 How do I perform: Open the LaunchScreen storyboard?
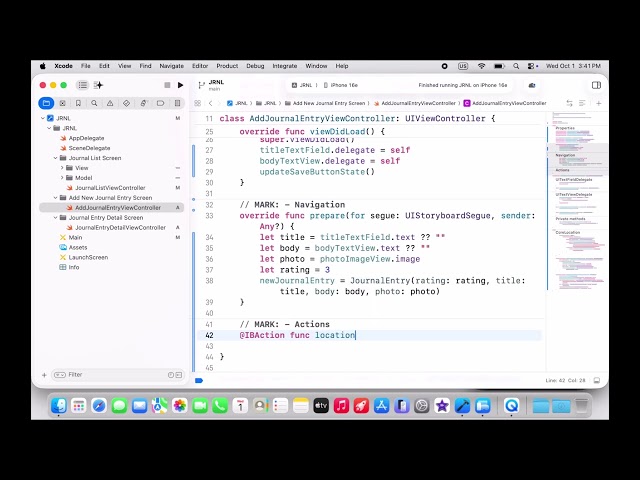point(88,257)
